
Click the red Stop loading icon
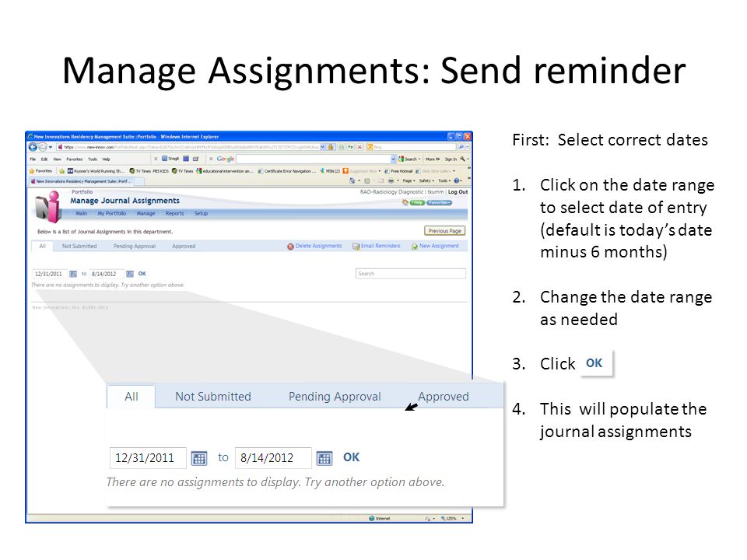tap(360, 147)
